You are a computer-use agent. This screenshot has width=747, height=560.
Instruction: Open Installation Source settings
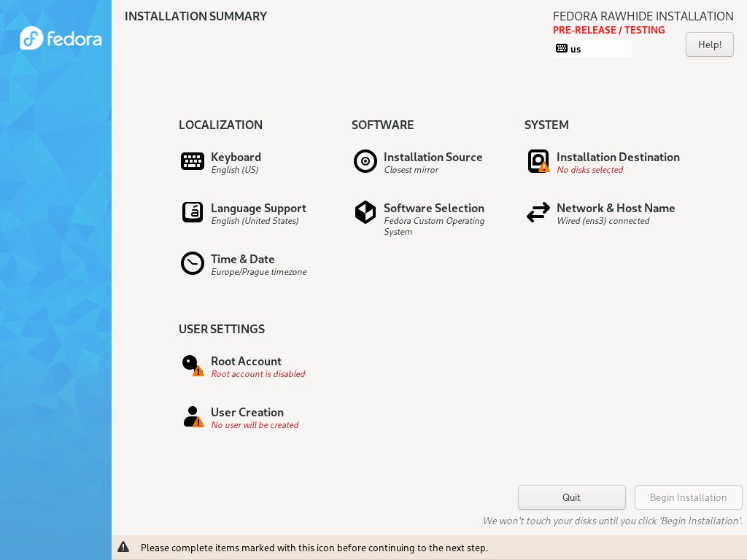(433, 157)
